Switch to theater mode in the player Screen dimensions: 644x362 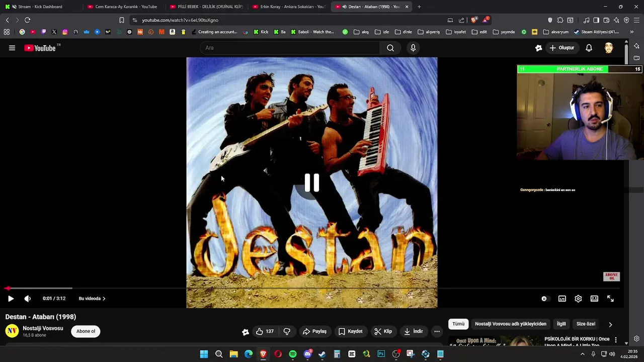click(x=594, y=299)
